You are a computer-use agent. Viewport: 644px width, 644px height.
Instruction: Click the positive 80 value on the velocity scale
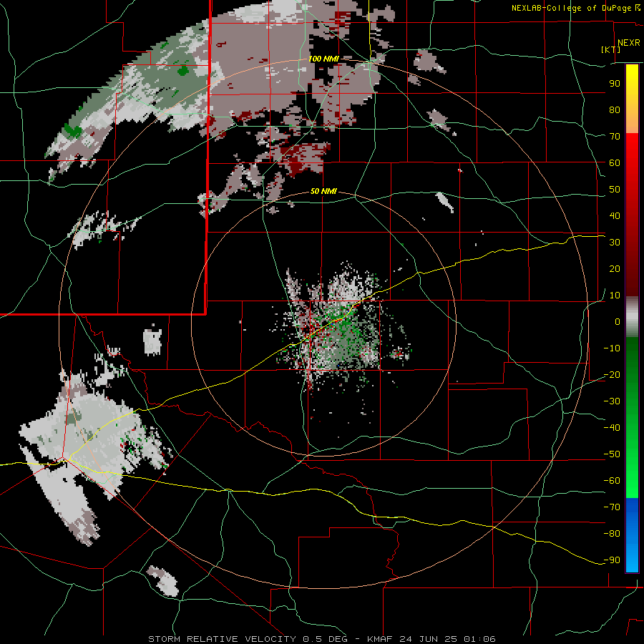click(615, 109)
